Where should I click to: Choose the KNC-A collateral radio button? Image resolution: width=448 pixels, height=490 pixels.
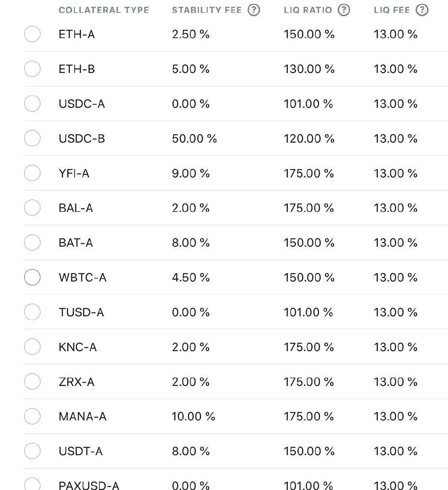pyautogui.click(x=32, y=347)
